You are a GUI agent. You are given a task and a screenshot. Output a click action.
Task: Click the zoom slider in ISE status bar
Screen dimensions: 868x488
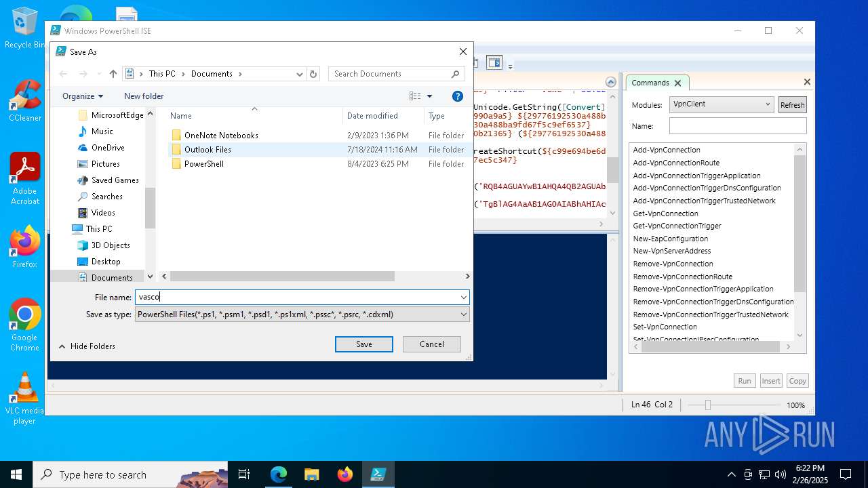(x=707, y=405)
